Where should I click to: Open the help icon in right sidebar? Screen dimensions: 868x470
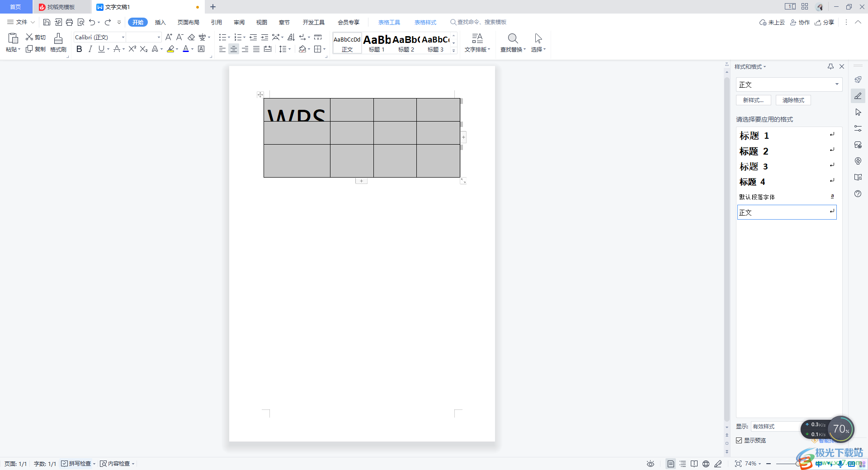point(858,193)
